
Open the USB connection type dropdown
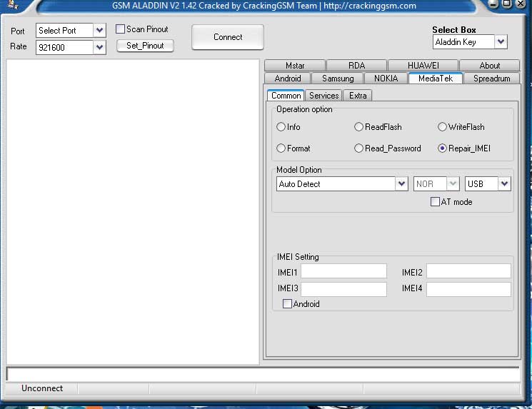point(504,184)
